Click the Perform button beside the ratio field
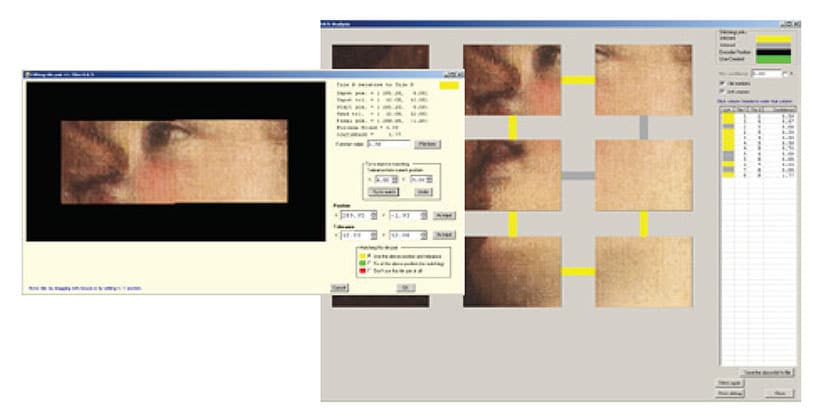 coord(427,144)
